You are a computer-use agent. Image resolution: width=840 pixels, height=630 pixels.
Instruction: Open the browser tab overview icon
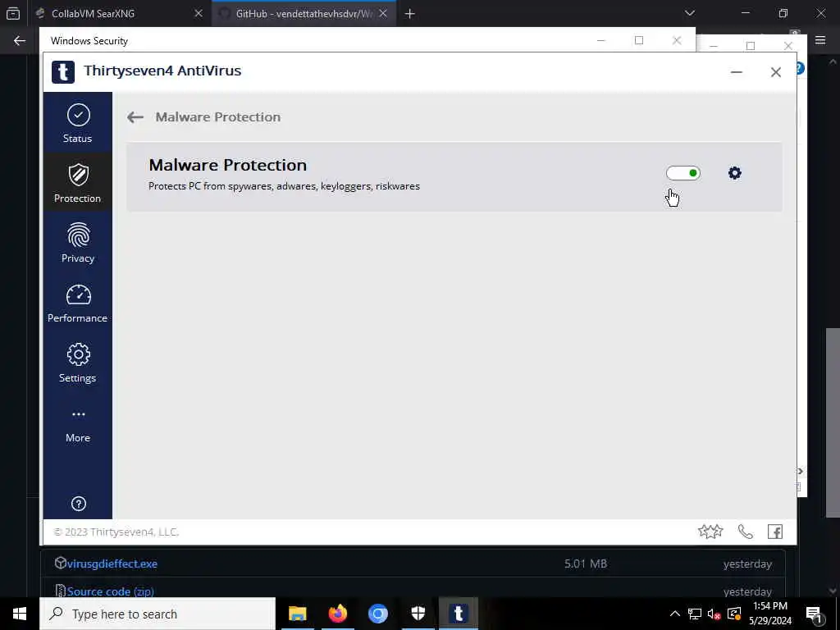(13, 13)
